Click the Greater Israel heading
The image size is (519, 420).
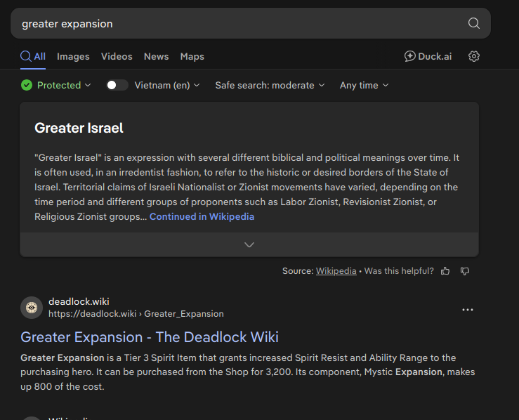tap(79, 128)
